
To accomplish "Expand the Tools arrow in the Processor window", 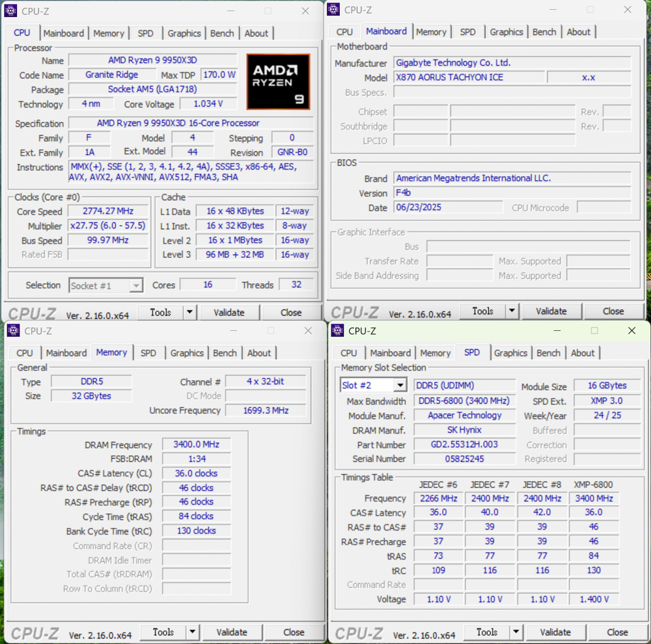I will [x=189, y=313].
